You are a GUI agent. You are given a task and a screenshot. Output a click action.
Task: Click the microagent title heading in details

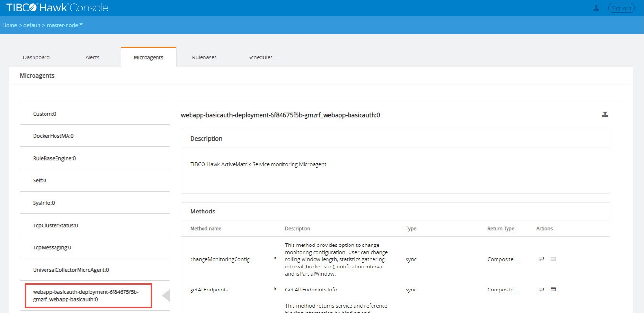(x=281, y=115)
